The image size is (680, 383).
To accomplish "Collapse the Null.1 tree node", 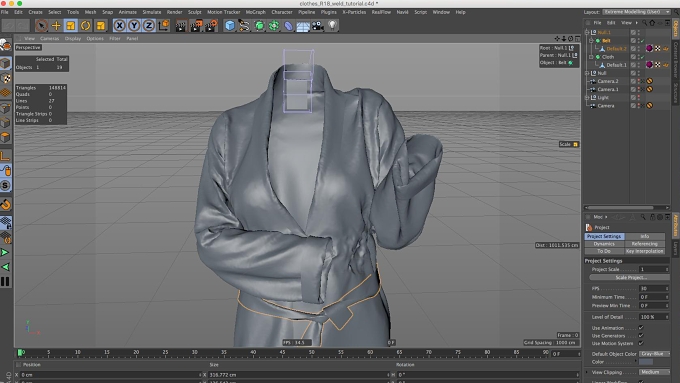I will click(587, 32).
